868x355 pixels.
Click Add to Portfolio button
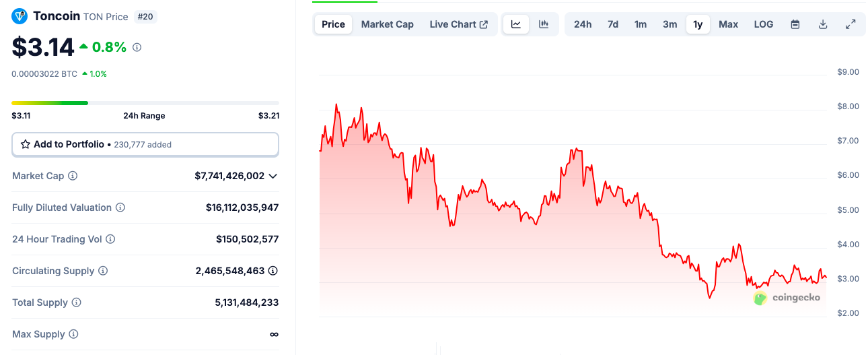coord(145,144)
